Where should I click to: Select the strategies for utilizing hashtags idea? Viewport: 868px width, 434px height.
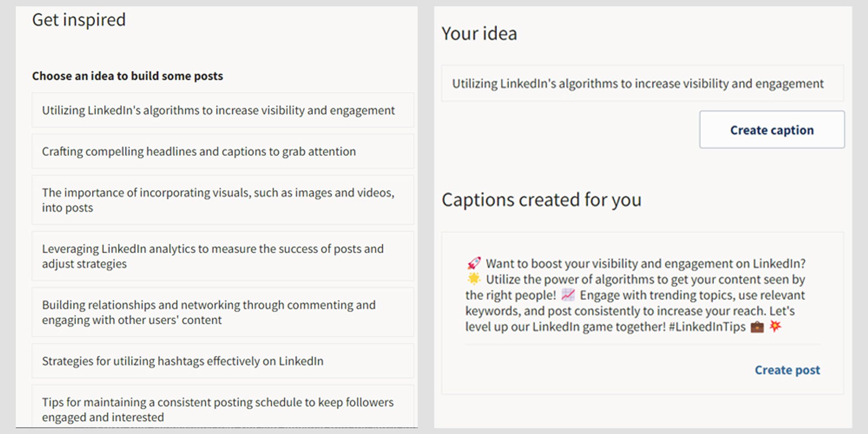223,361
